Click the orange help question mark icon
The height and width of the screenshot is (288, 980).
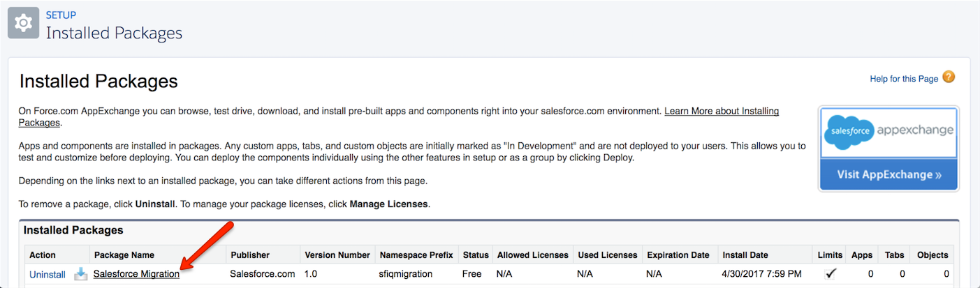pyautogui.click(x=949, y=77)
